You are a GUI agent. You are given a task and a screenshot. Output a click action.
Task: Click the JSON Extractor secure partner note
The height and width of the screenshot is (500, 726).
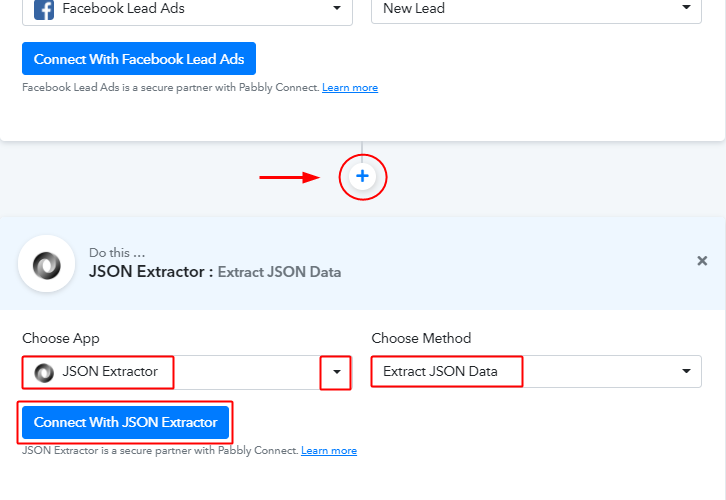click(160, 450)
